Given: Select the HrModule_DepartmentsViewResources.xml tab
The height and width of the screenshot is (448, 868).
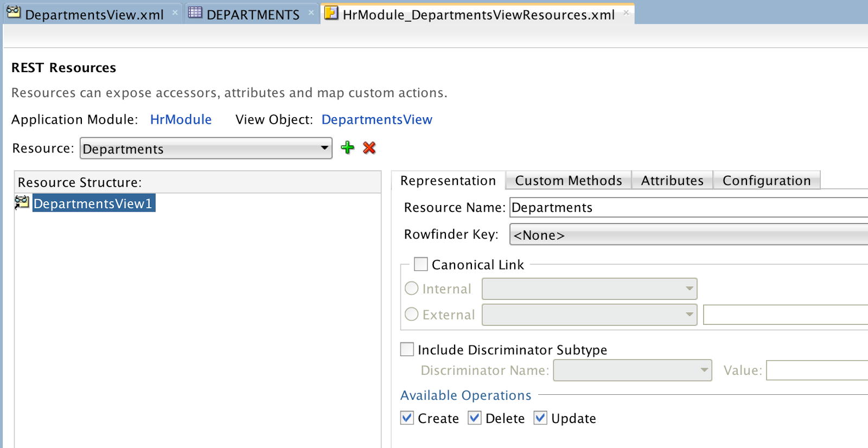Looking at the screenshot, I should 477,14.
